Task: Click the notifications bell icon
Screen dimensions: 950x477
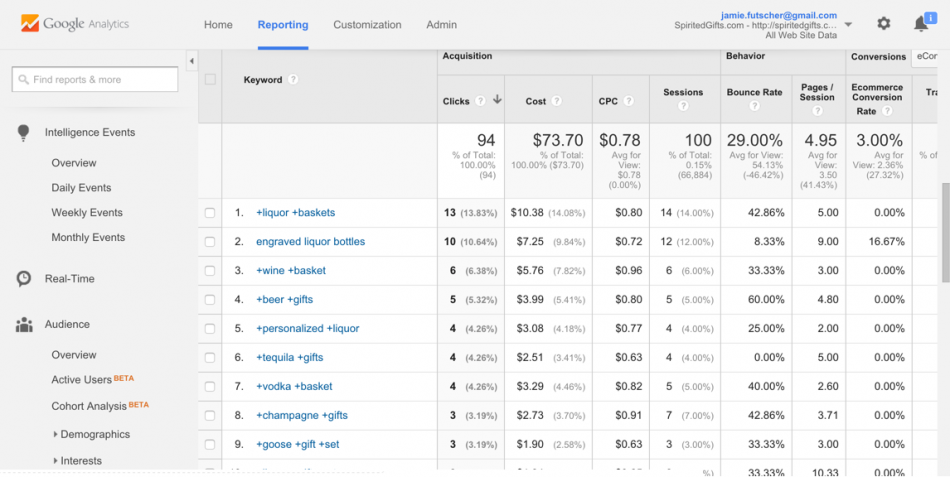Action: [921, 24]
